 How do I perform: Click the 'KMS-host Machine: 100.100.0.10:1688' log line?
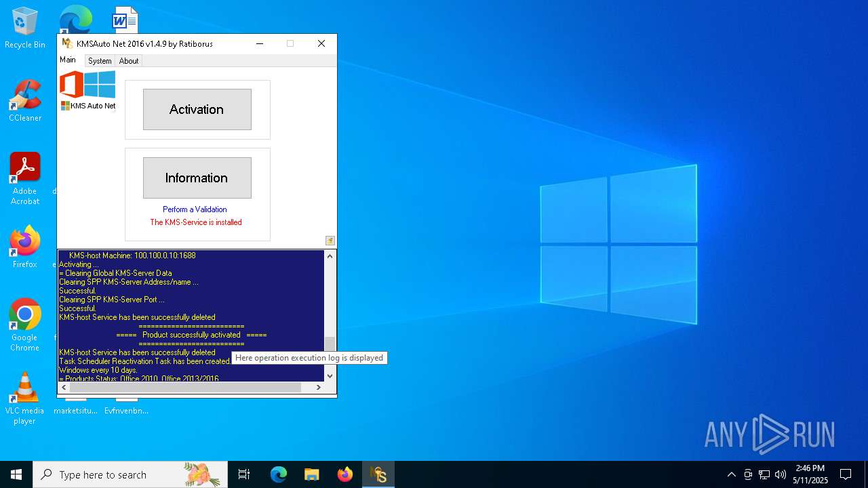pyautogui.click(x=132, y=256)
